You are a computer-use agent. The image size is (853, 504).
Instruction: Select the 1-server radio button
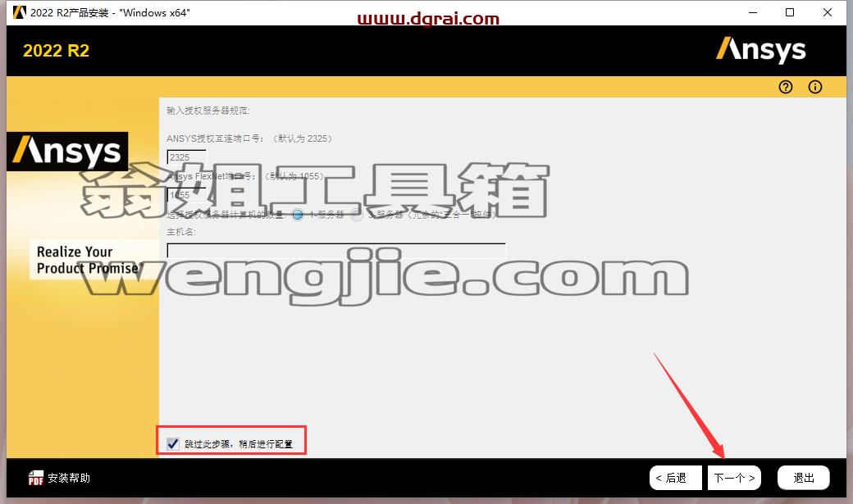click(298, 215)
